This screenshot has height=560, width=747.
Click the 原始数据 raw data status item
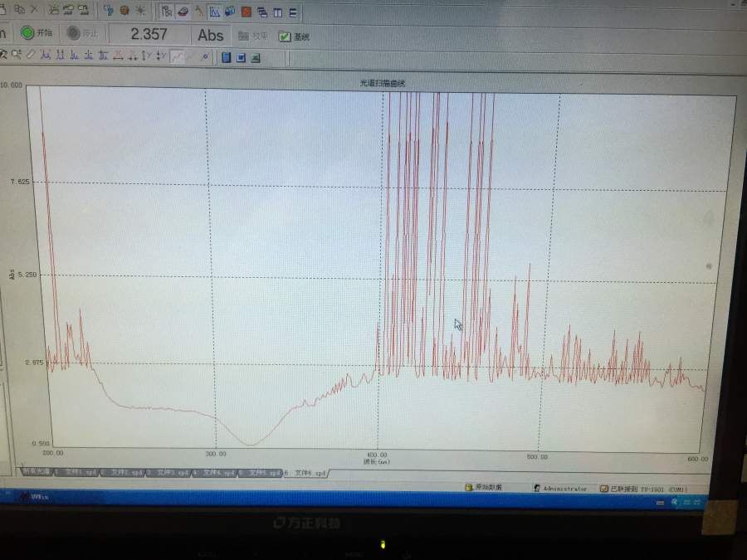coord(484,487)
